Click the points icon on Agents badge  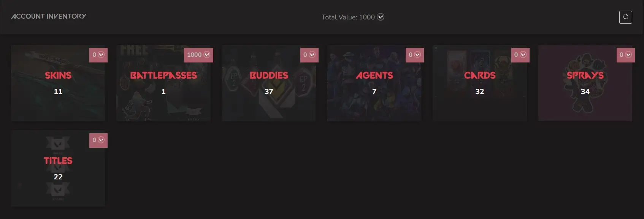[417, 54]
